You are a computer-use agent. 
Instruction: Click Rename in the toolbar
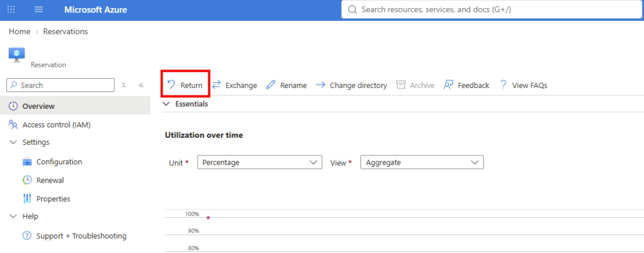click(x=286, y=86)
